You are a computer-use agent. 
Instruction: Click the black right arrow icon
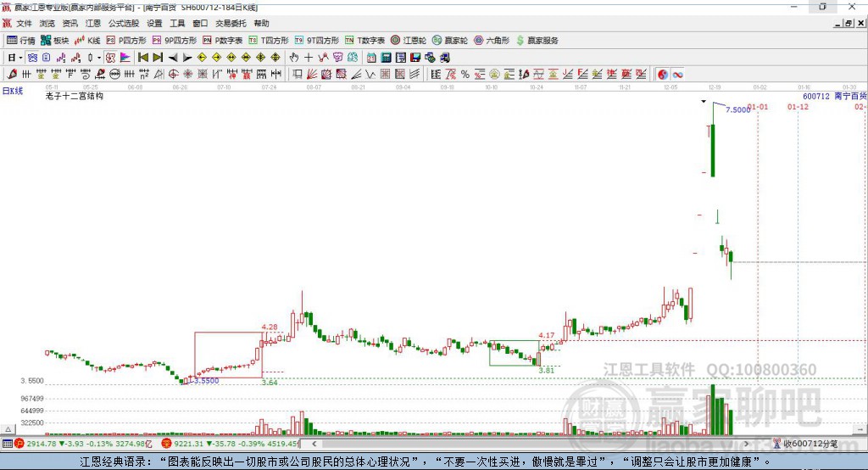click(187, 58)
